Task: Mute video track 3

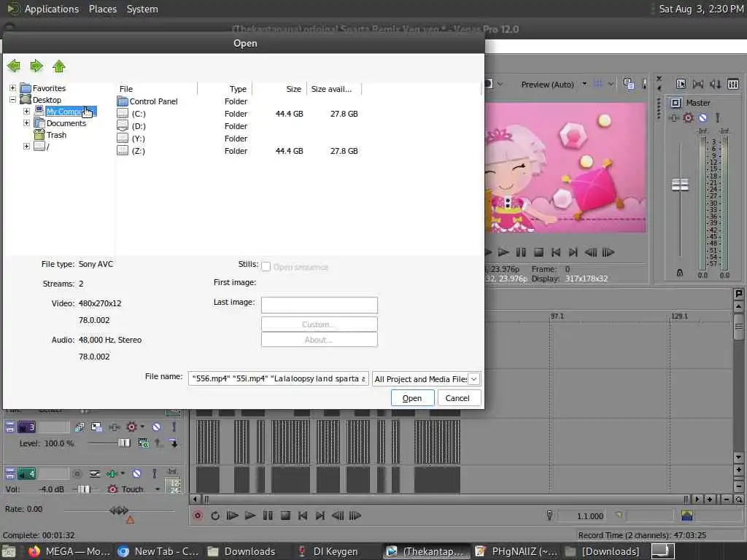Action: (156, 427)
